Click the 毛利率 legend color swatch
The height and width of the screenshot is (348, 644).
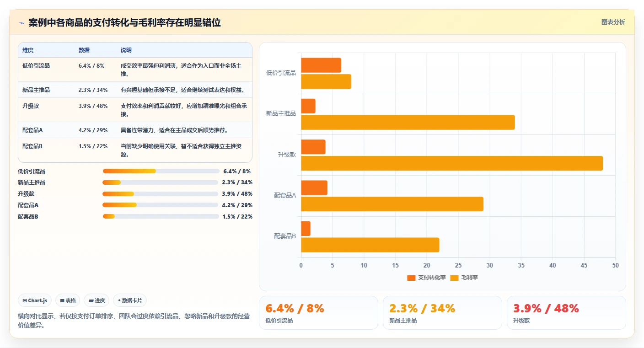pyautogui.click(x=454, y=278)
